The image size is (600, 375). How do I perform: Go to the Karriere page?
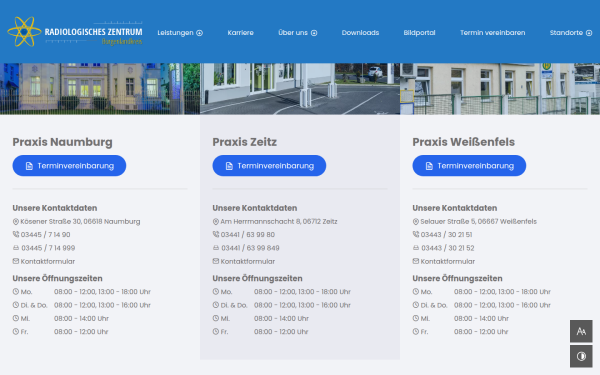click(x=240, y=33)
